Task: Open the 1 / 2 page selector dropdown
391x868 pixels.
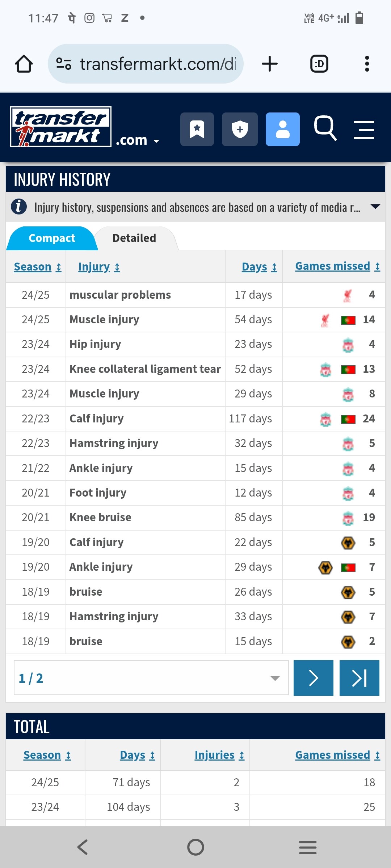Action: coord(151,678)
